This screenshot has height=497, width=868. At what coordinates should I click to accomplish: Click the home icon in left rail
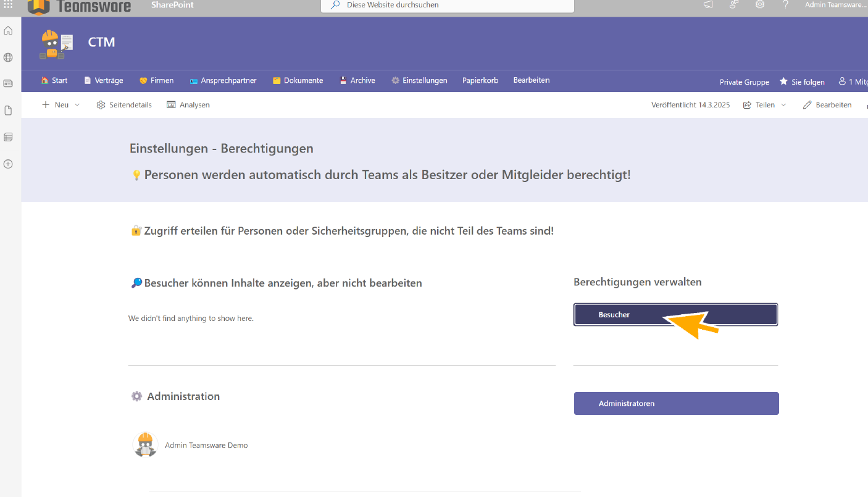tap(8, 31)
